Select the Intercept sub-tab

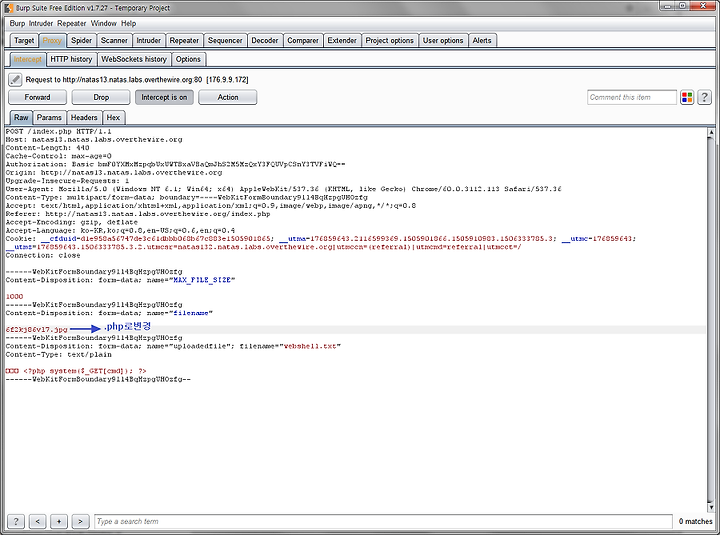coord(28,59)
